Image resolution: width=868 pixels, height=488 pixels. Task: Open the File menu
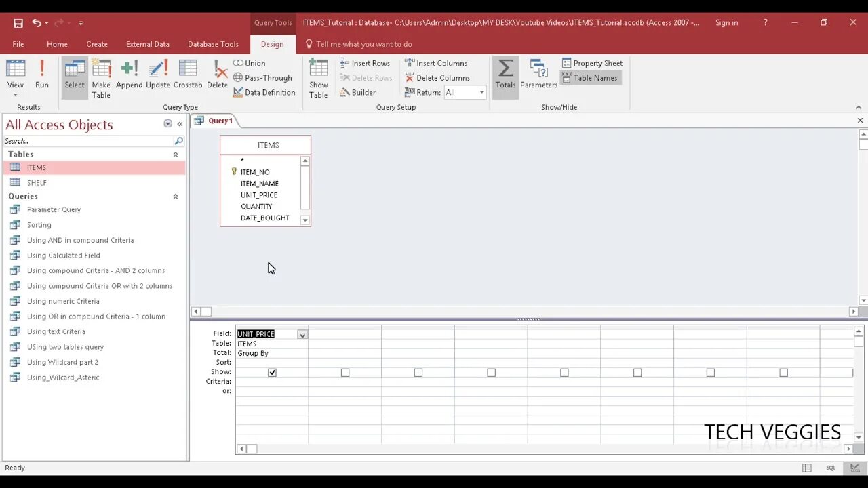(18, 44)
